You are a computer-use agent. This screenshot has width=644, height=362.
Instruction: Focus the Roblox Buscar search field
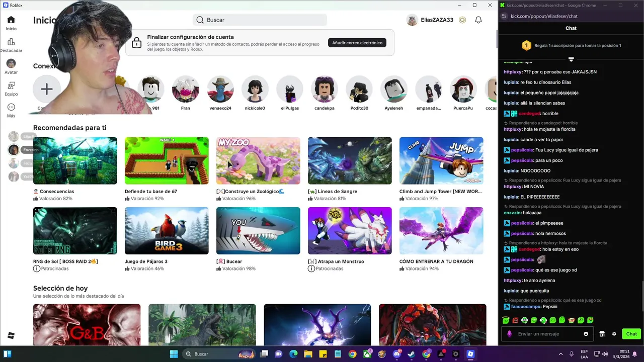[260, 20]
